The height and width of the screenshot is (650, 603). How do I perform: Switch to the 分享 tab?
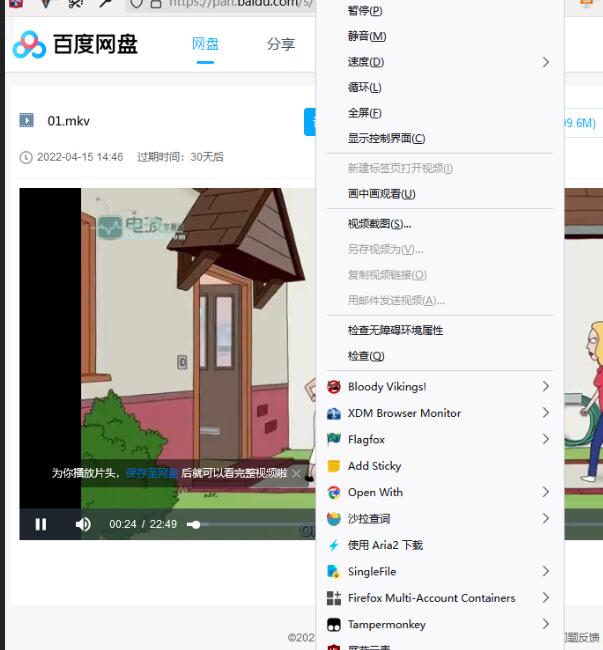281,44
